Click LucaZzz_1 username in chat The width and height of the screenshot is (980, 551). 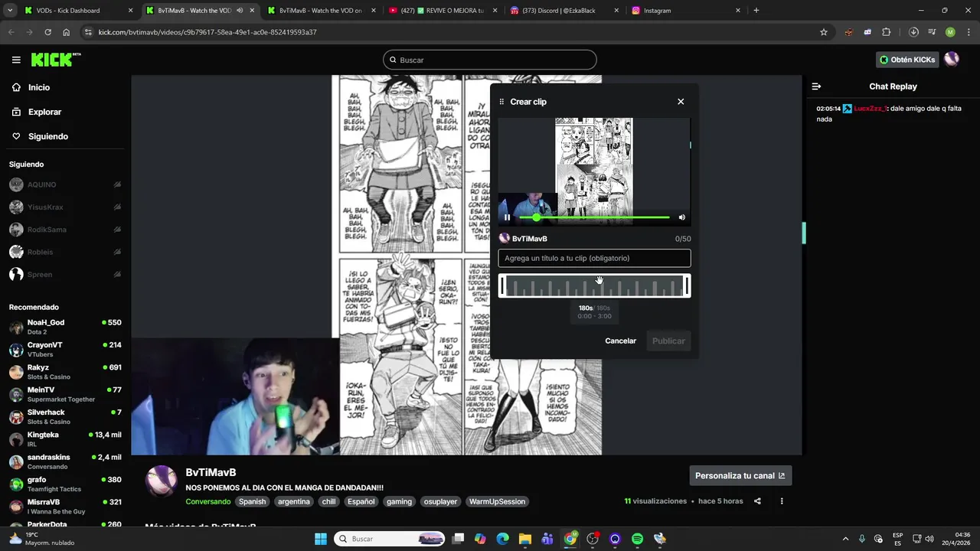871,109
